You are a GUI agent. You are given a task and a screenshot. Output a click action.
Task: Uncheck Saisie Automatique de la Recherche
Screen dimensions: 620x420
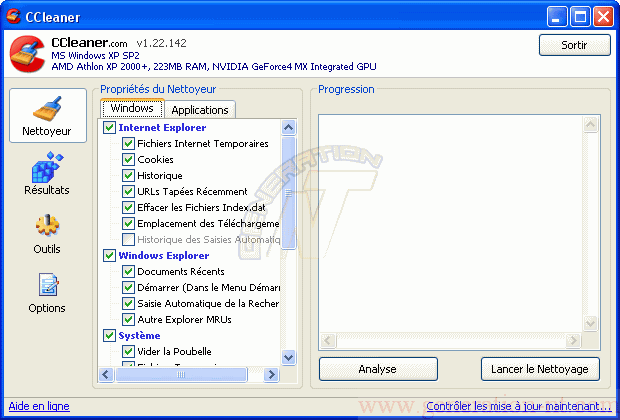coord(128,304)
